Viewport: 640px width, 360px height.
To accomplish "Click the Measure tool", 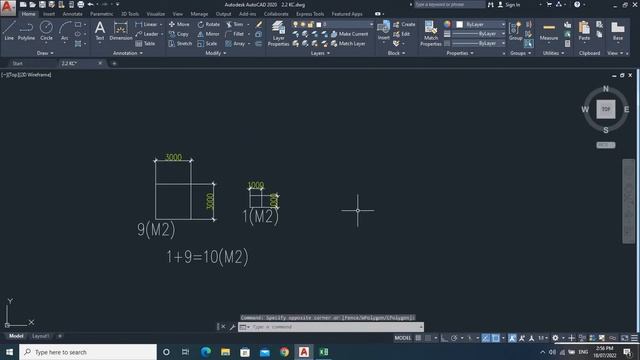I will tap(549, 31).
